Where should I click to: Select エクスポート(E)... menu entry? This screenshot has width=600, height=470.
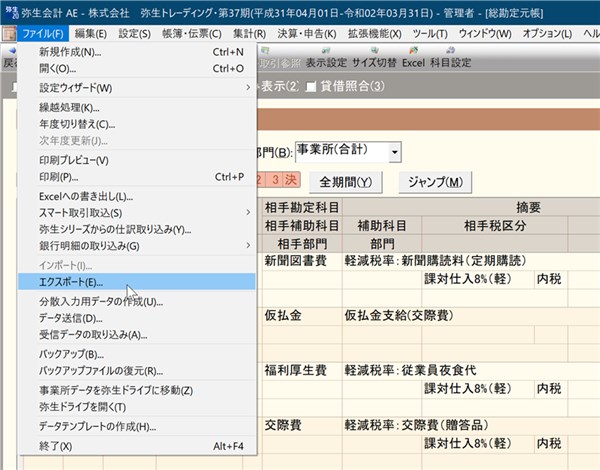point(137,282)
